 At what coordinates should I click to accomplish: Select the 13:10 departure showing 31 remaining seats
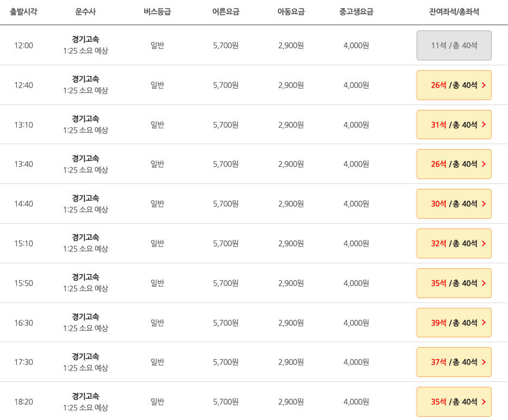point(454,125)
